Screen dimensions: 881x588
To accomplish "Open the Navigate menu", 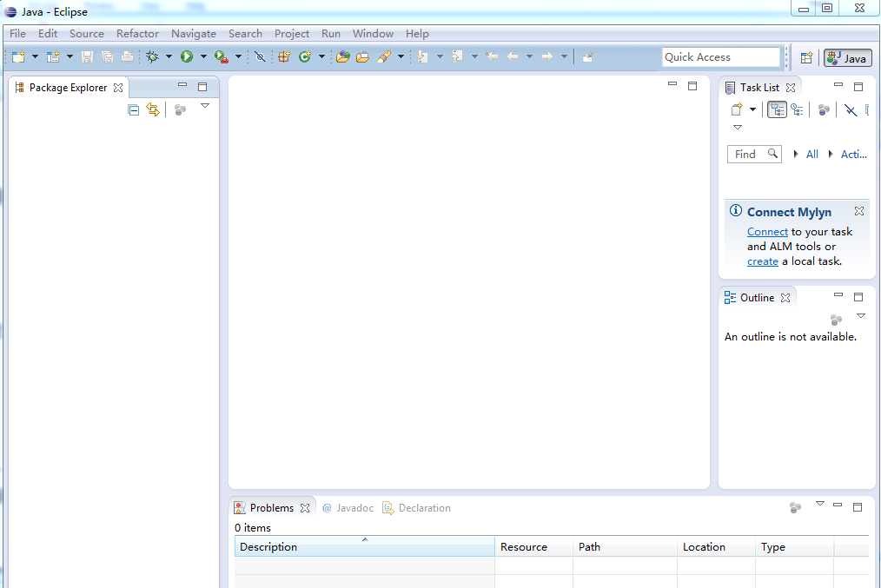I will pyautogui.click(x=193, y=34).
